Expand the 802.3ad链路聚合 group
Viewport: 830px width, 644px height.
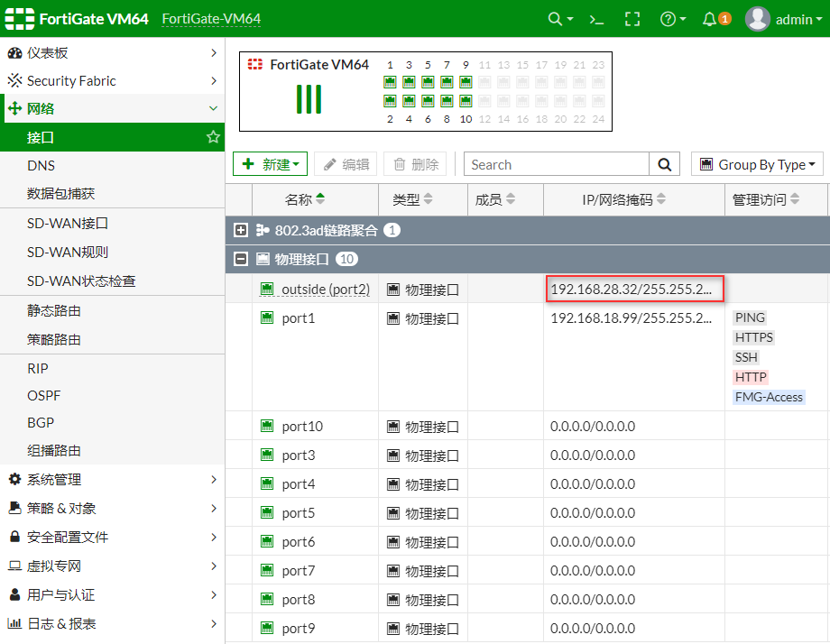coord(240,230)
